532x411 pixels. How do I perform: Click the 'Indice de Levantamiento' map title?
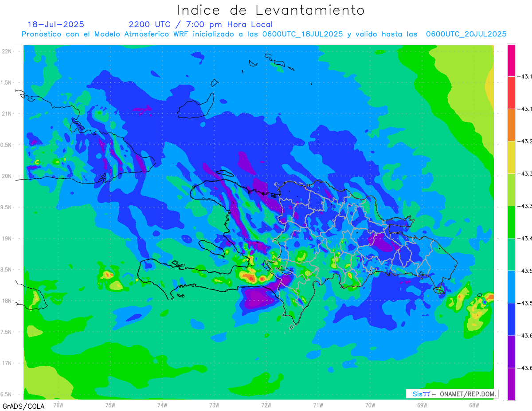click(x=271, y=10)
